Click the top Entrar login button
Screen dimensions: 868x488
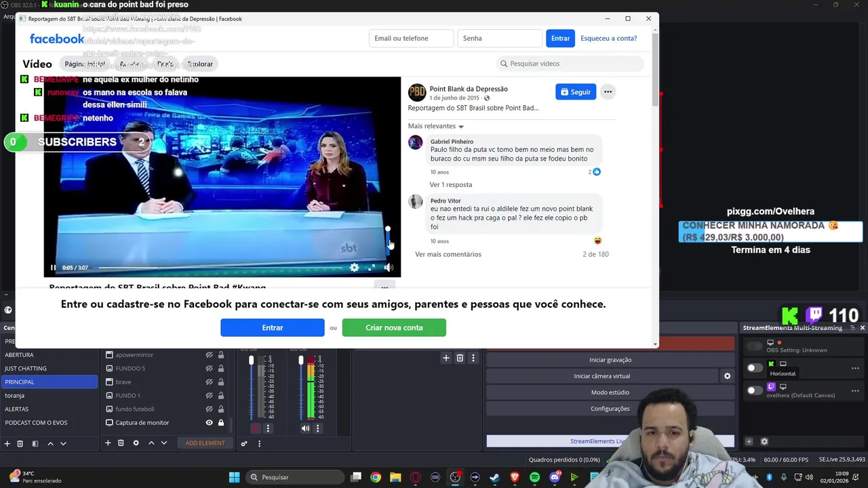[560, 39]
